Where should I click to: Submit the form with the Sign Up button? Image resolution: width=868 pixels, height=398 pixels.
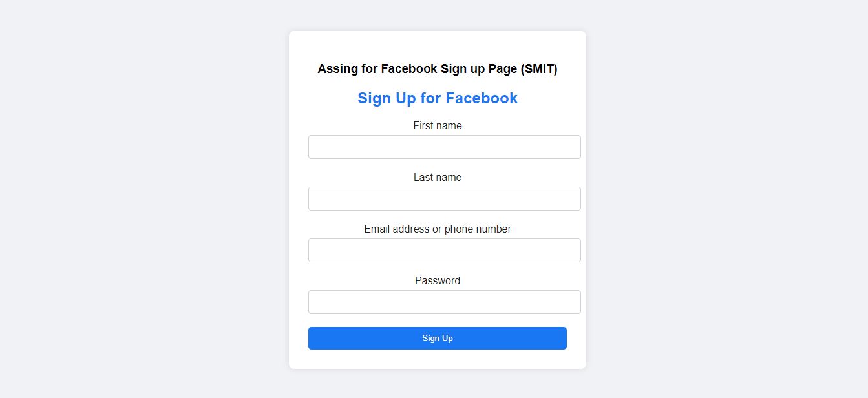click(438, 338)
